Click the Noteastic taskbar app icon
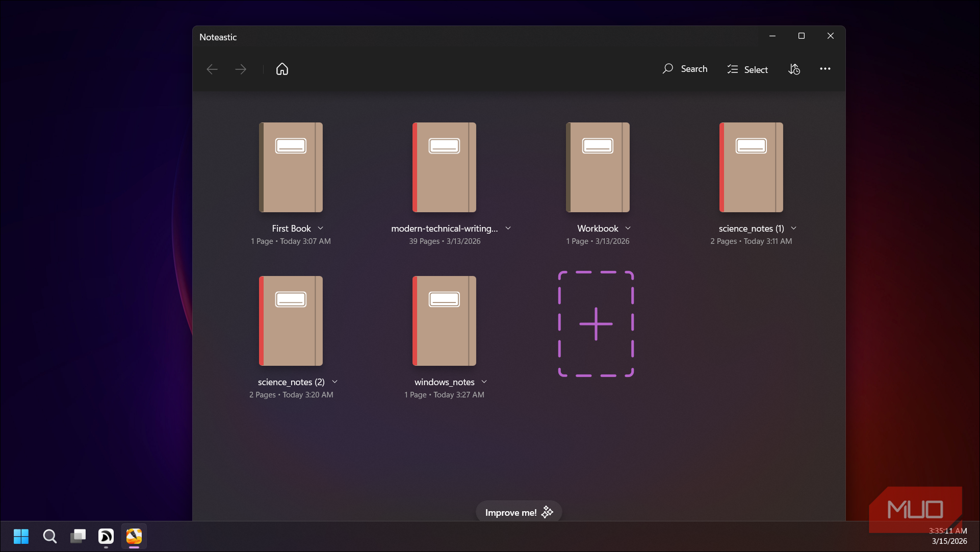 [134, 536]
